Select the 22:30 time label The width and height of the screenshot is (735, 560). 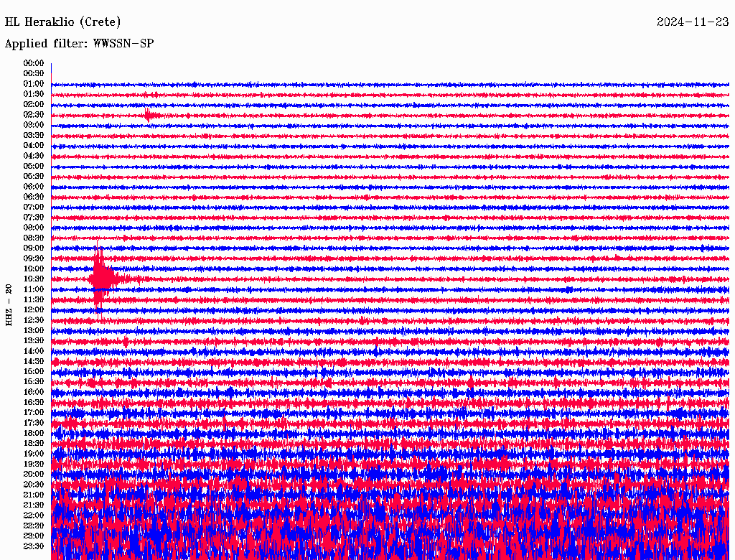[x=33, y=526]
